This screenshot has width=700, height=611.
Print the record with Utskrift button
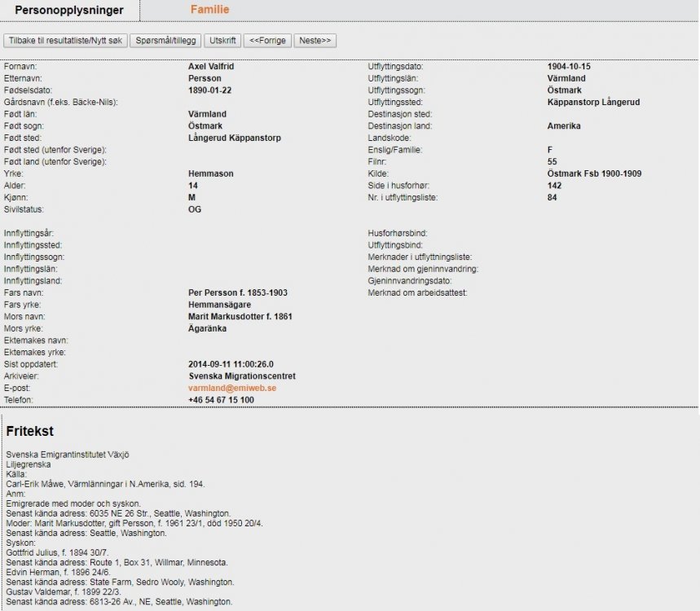[222, 41]
